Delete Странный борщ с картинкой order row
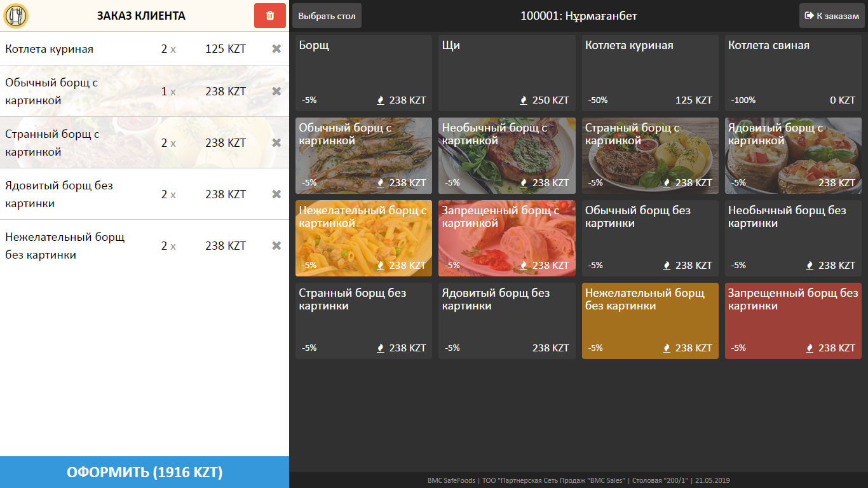 pos(276,143)
